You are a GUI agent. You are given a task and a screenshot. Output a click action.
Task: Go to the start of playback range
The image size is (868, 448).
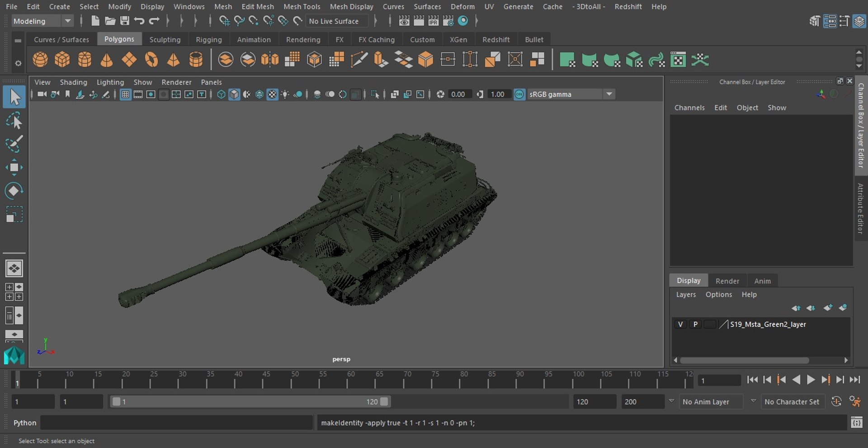752,380
